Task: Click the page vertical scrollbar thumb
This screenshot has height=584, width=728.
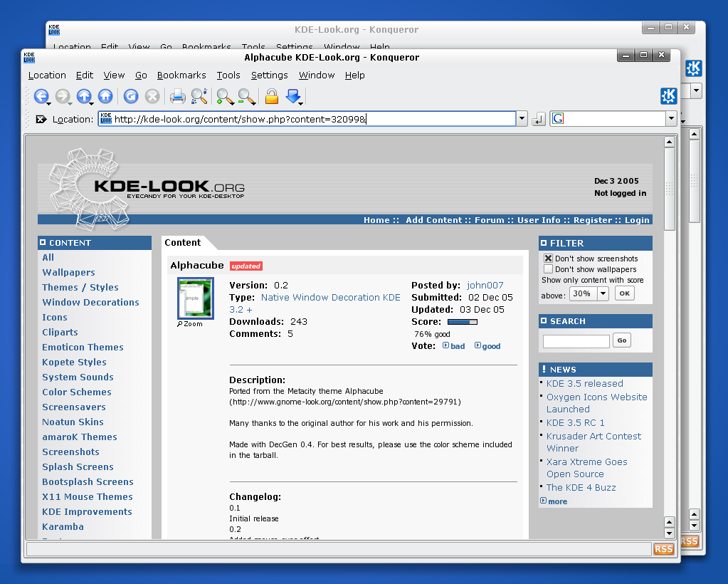Action: click(669, 189)
